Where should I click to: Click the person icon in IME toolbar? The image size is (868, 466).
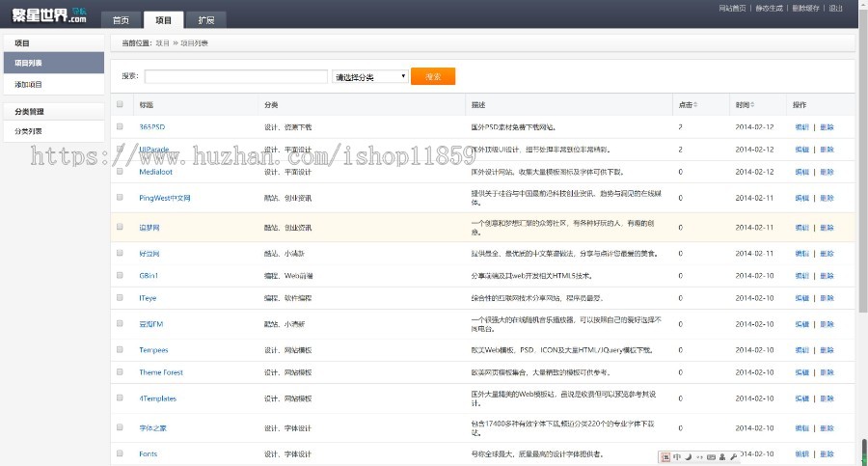(722, 457)
